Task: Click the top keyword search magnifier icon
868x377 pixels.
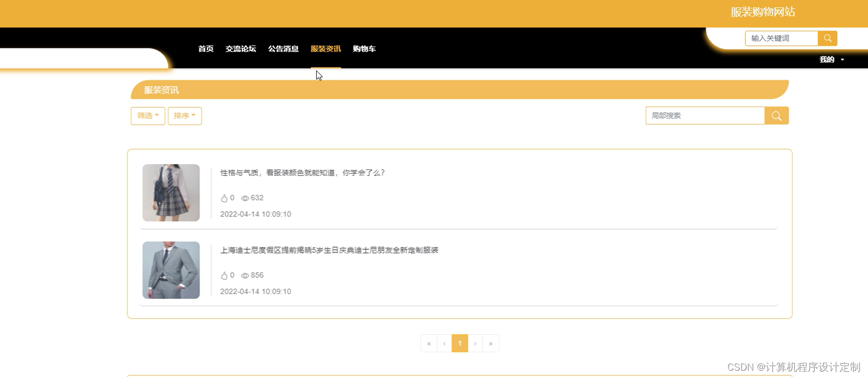Action: (827, 38)
